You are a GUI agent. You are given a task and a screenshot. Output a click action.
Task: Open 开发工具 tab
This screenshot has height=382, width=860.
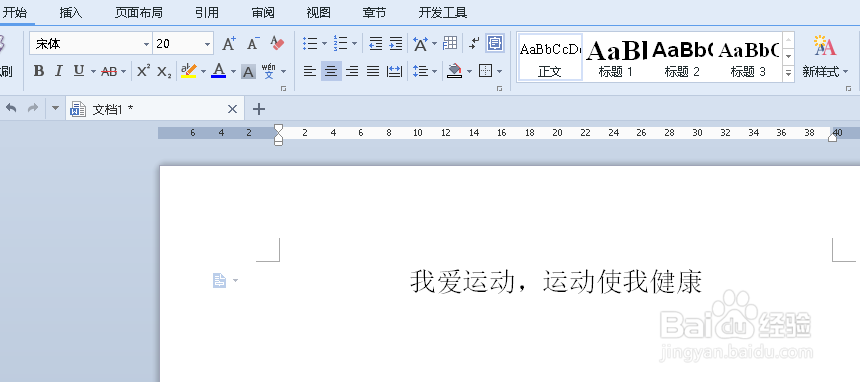tap(443, 13)
